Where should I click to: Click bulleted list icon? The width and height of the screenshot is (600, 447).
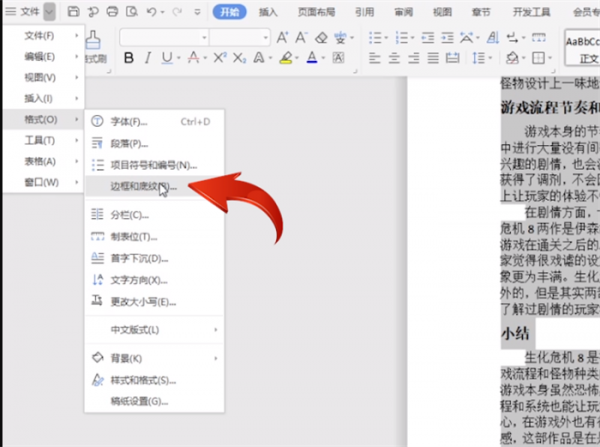[x=375, y=38]
